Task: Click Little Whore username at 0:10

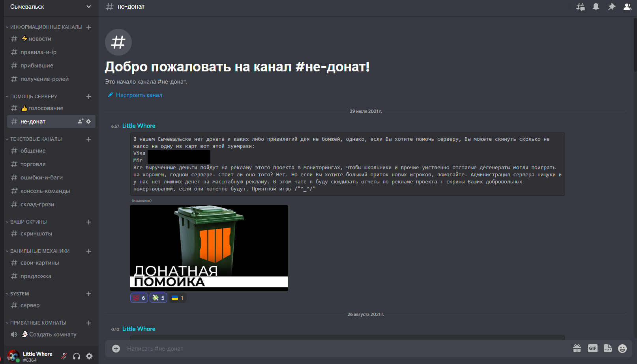Action: 139,329
